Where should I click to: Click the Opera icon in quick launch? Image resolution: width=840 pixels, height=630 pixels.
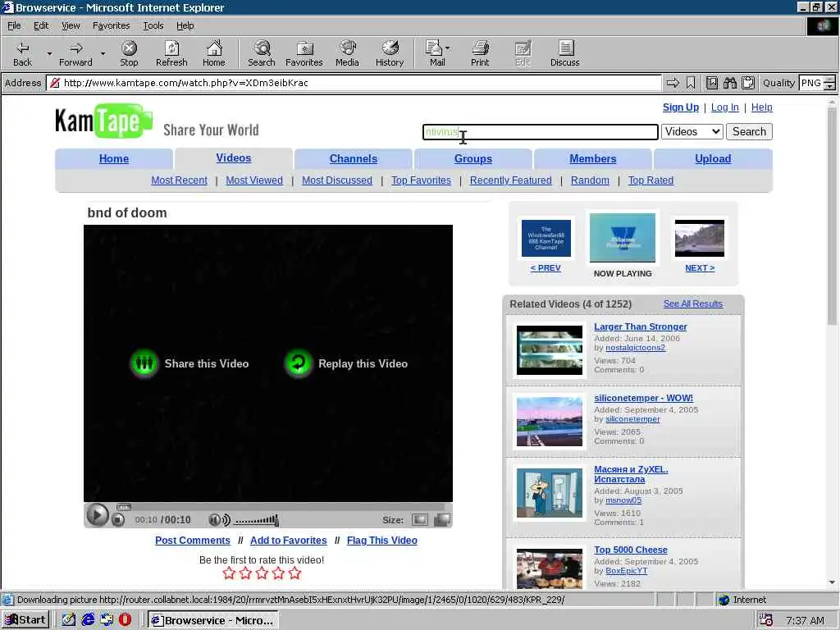pos(125,620)
